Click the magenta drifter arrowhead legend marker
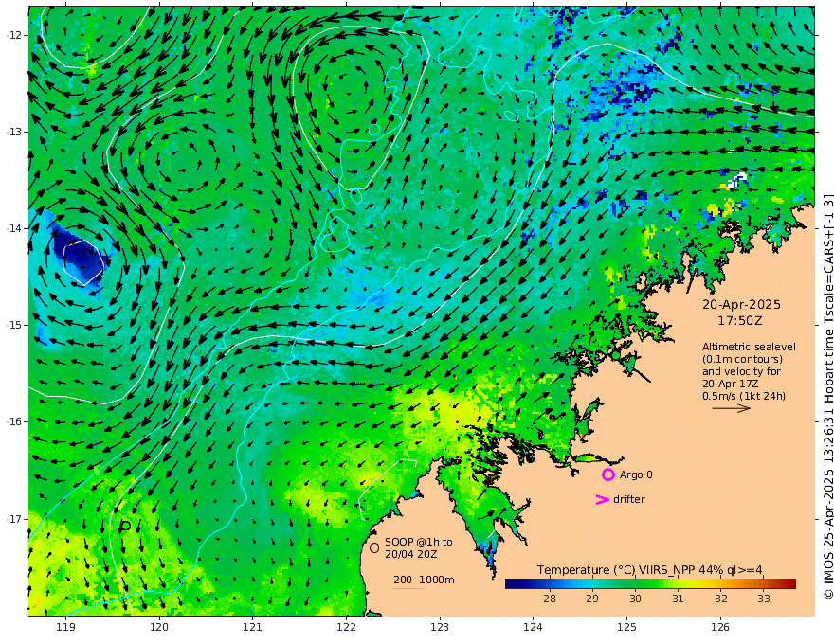This screenshot has height=644, width=834. click(602, 499)
